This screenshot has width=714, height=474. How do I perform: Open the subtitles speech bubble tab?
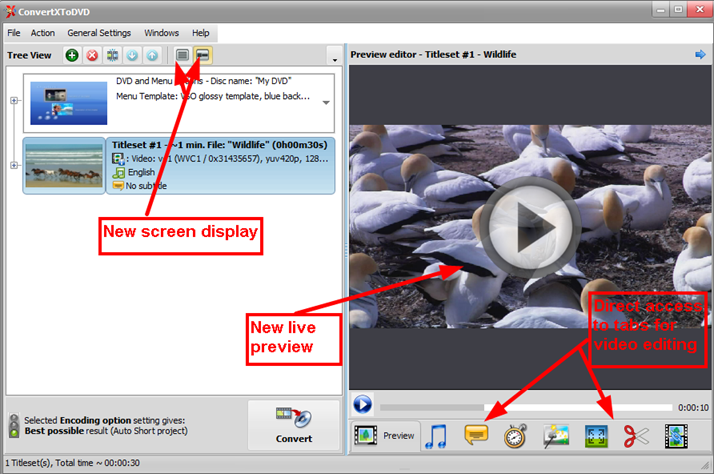tap(476, 435)
